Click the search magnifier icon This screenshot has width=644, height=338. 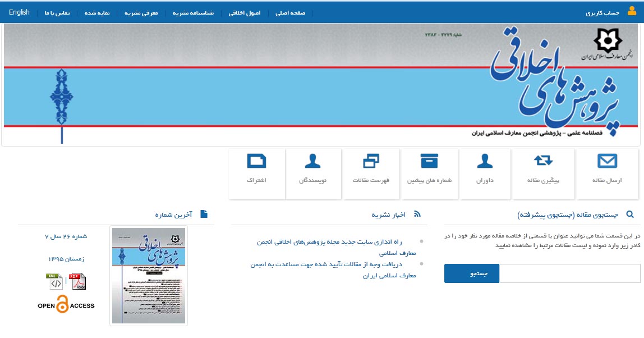click(629, 214)
